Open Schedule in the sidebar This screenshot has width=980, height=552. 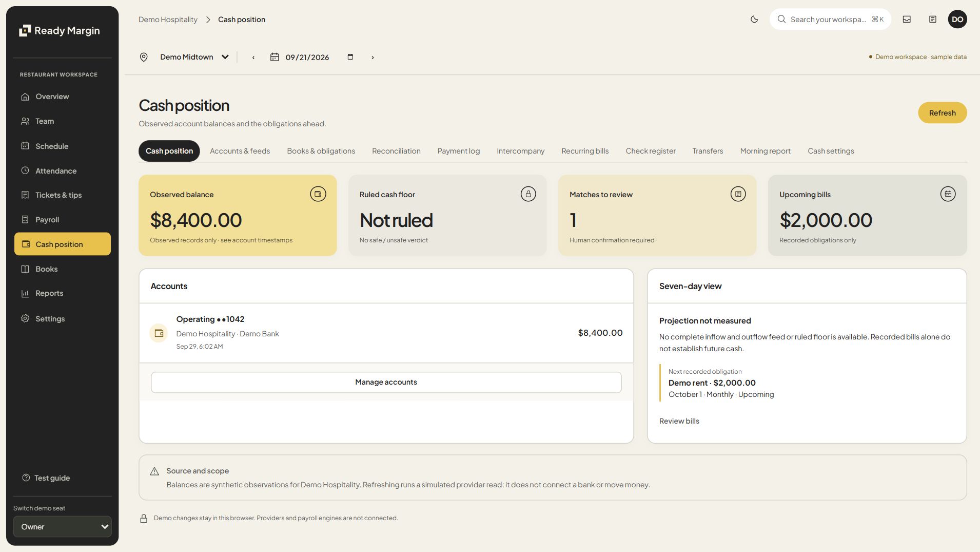pyautogui.click(x=62, y=146)
